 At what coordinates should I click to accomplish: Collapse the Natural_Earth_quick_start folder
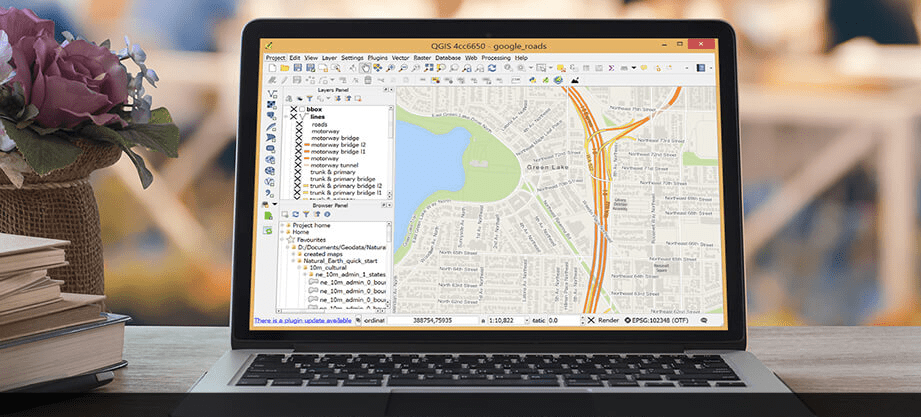(293, 261)
